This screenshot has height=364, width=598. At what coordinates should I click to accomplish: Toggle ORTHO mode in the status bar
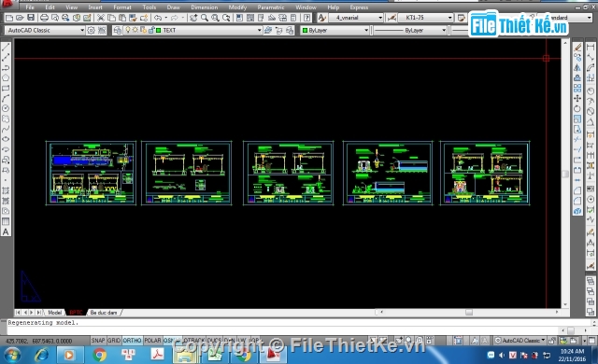pos(132,341)
